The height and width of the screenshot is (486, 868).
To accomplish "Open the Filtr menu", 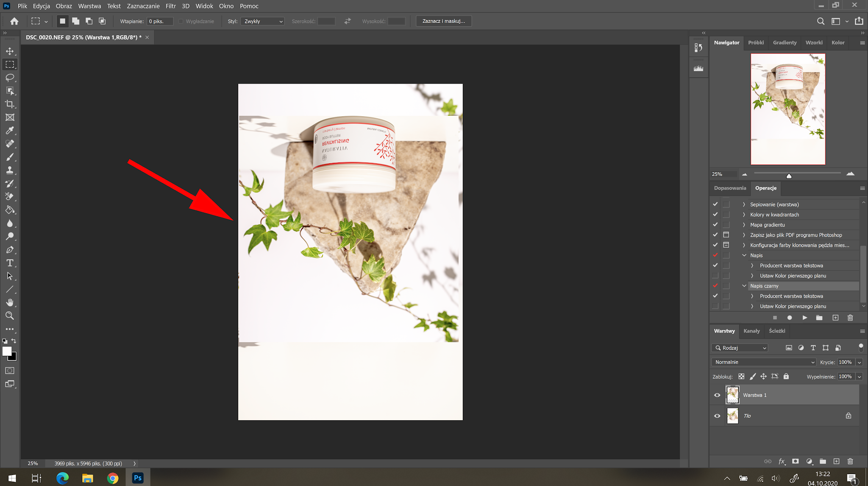I will coord(170,6).
